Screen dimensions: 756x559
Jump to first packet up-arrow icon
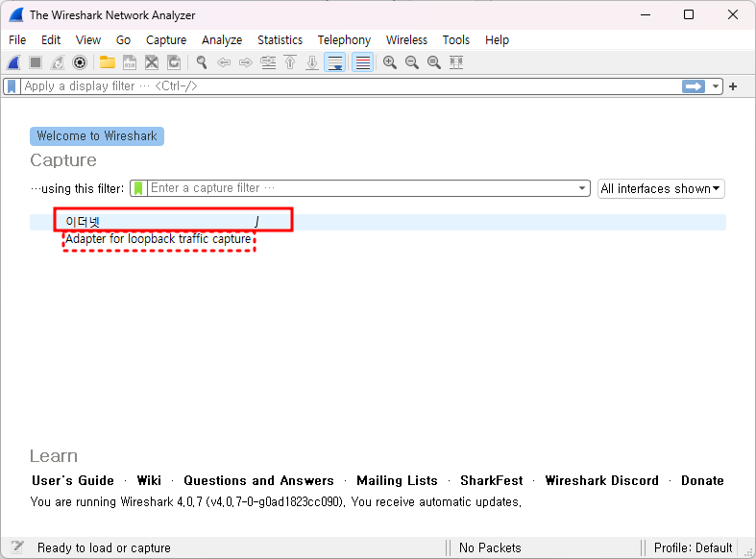tap(290, 62)
